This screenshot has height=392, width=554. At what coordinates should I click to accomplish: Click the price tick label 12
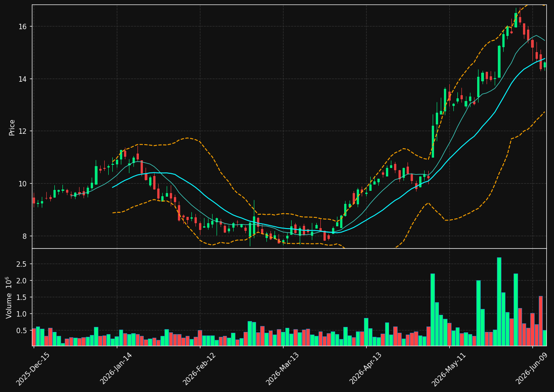[x=23, y=131]
